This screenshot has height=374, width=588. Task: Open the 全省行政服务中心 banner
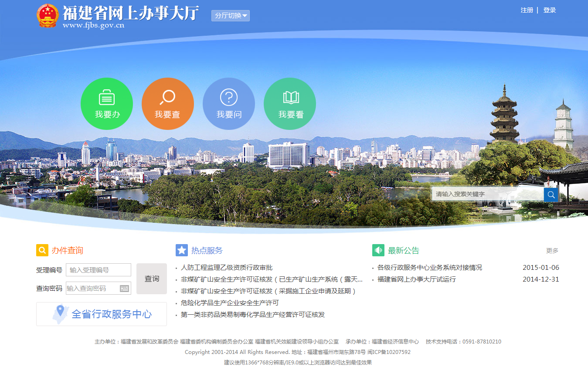tap(102, 314)
